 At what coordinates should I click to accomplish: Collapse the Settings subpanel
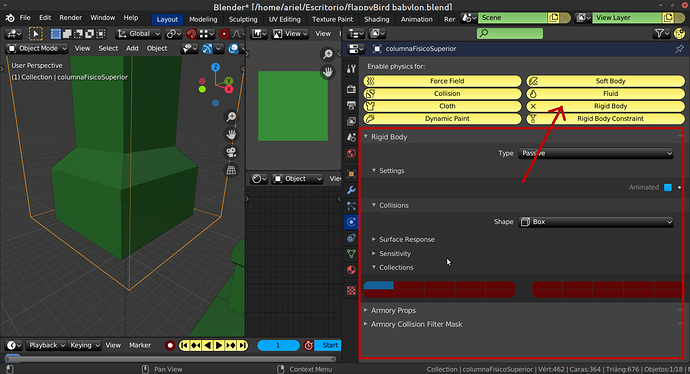point(374,170)
